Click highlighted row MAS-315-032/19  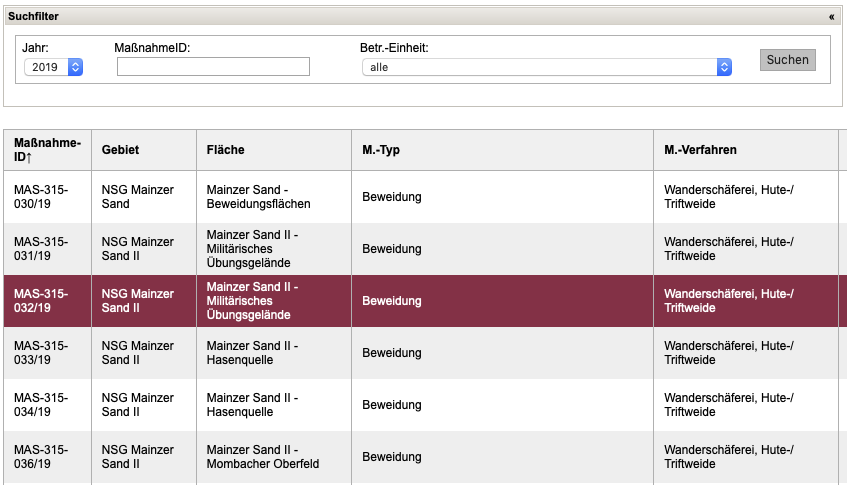pos(41,300)
